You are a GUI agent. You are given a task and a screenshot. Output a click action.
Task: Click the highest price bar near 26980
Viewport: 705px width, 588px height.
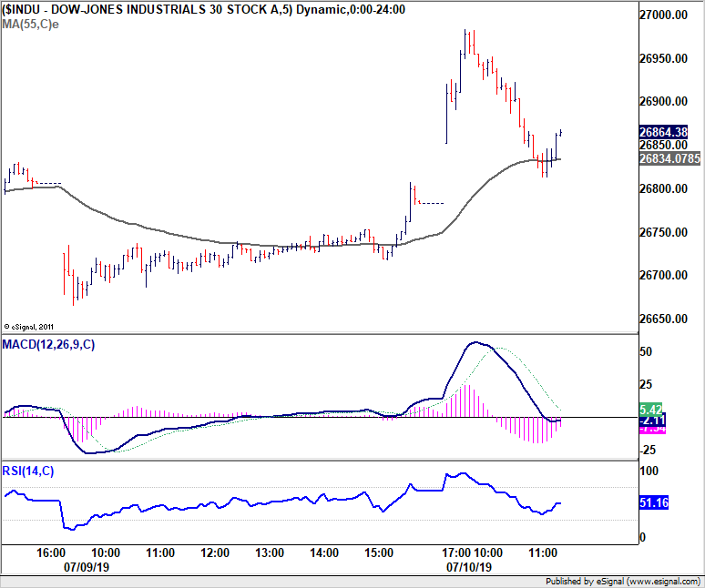pyautogui.click(x=465, y=44)
